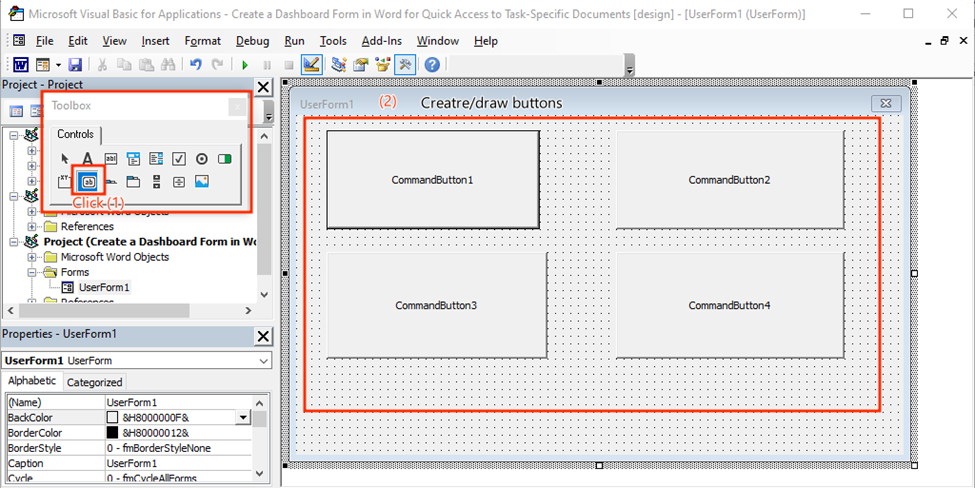Select the MultiPage control in Toolbox
Image resolution: width=975 pixels, height=488 pixels.
pyautogui.click(x=133, y=182)
